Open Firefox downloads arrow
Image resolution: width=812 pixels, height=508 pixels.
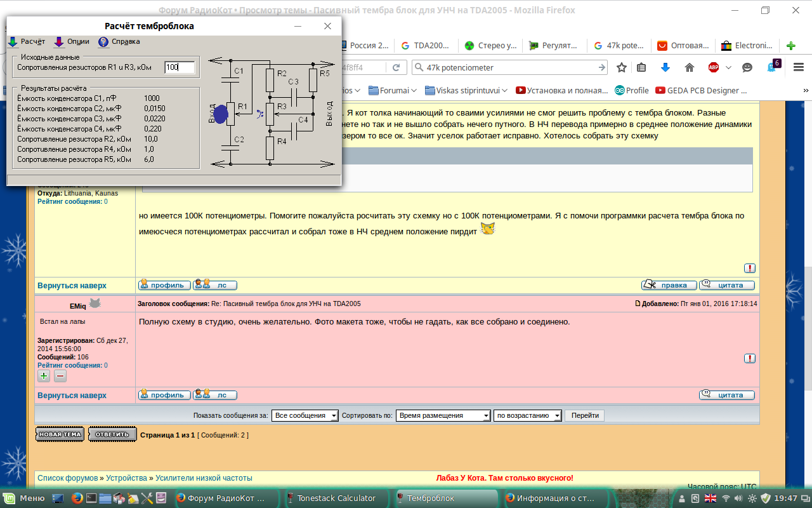tap(665, 67)
